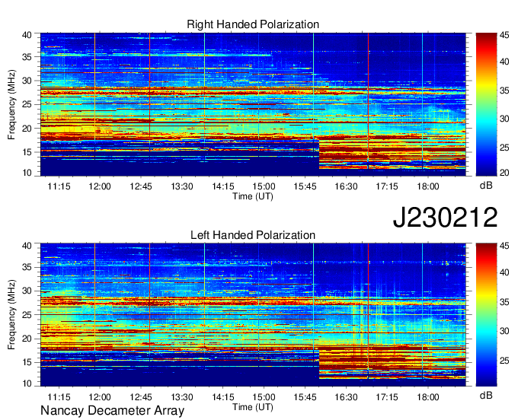518x420 pixels.
Task: Click the "Left Handed Polarization" plot title
Action: [253, 235]
